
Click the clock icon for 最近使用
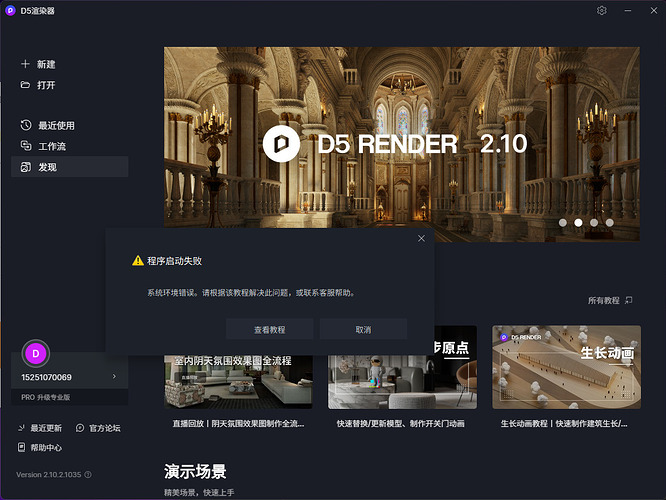click(x=26, y=125)
